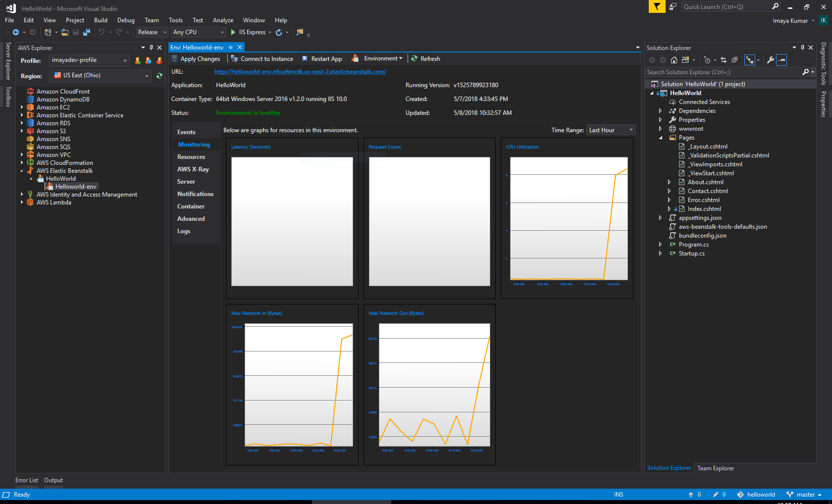Collapse the AWS Elastic Beanstalk node

[22, 171]
